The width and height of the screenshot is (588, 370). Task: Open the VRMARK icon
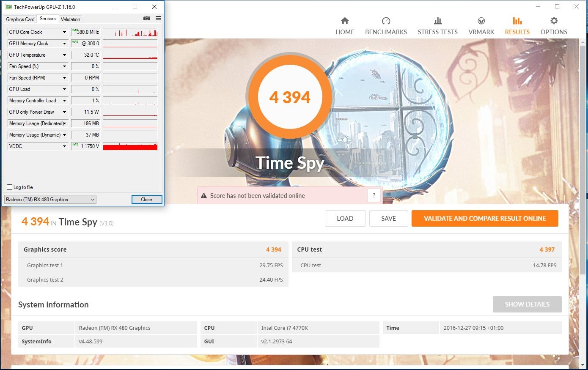[x=481, y=21]
